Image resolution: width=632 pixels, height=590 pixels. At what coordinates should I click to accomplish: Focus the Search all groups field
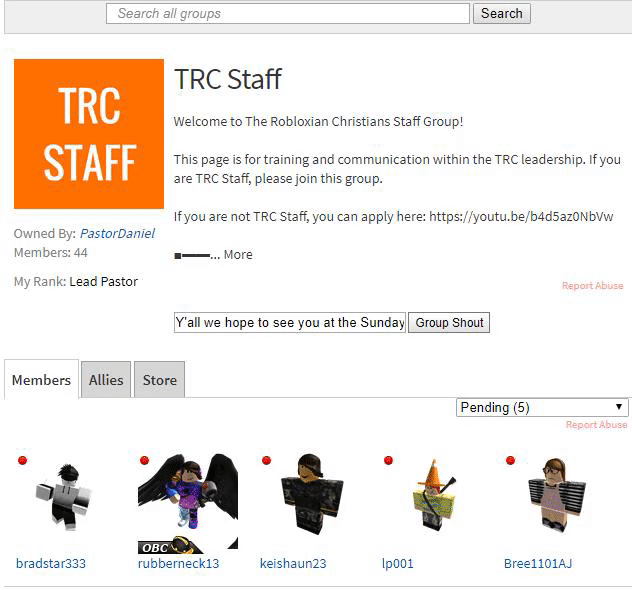click(288, 13)
